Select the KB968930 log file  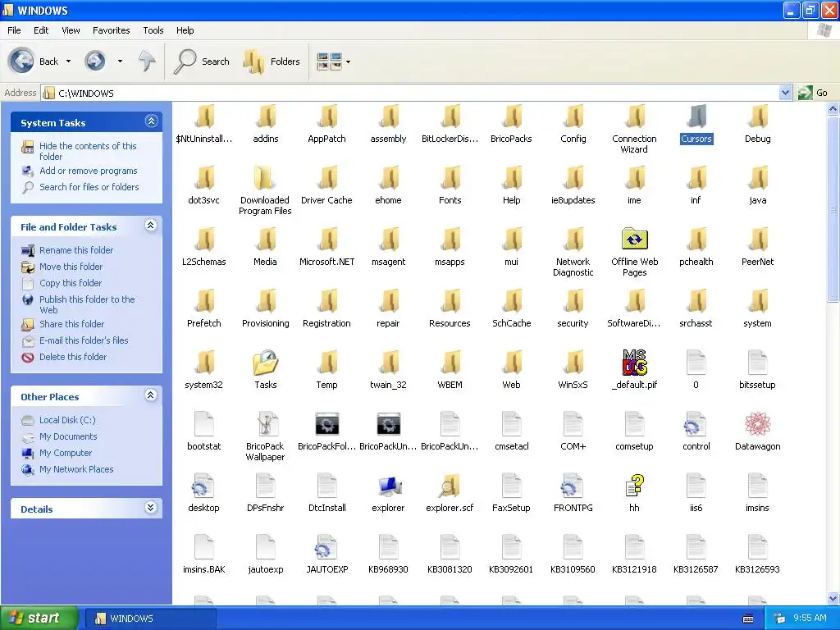coord(388,547)
